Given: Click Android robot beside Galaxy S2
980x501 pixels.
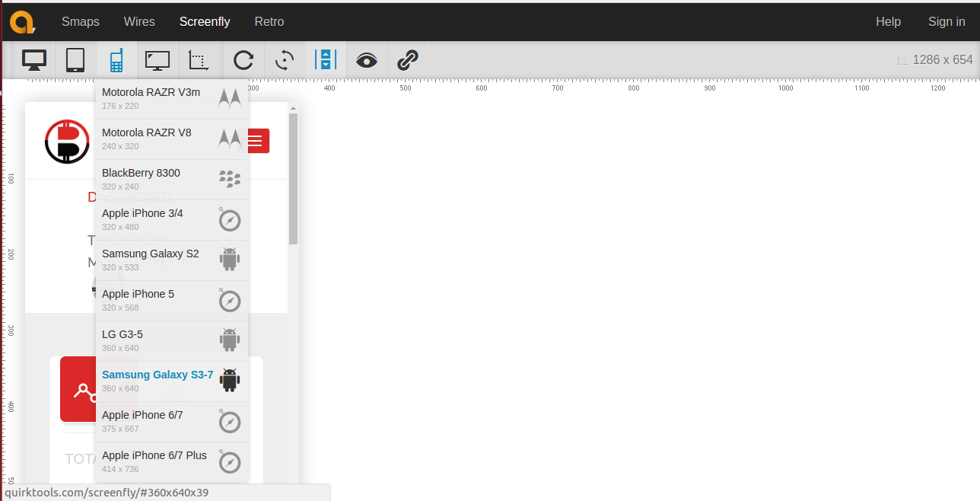Looking at the screenshot, I should coord(230,260).
